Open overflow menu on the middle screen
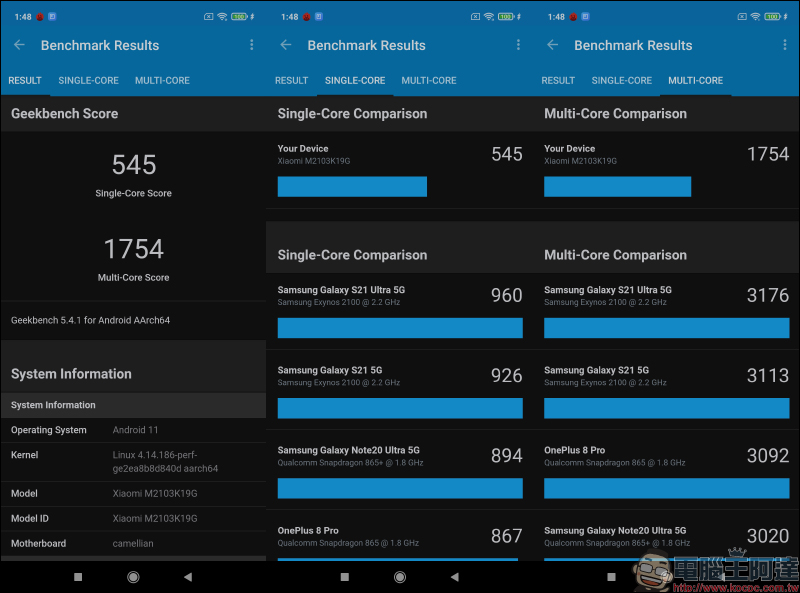Image resolution: width=800 pixels, height=593 pixels. tap(518, 45)
